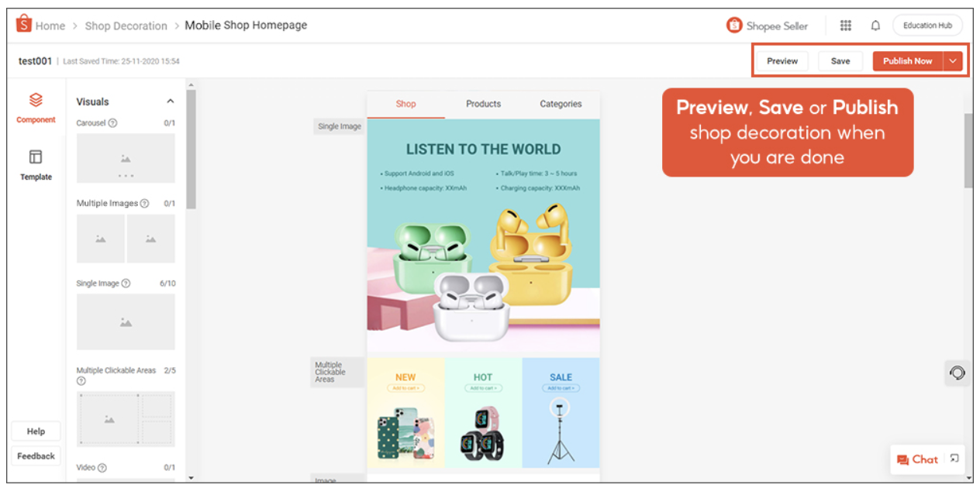Click the Preview button
Image resolution: width=980 pixels, height=488 pixels.
pyautogui.click(x=782, y=61)
